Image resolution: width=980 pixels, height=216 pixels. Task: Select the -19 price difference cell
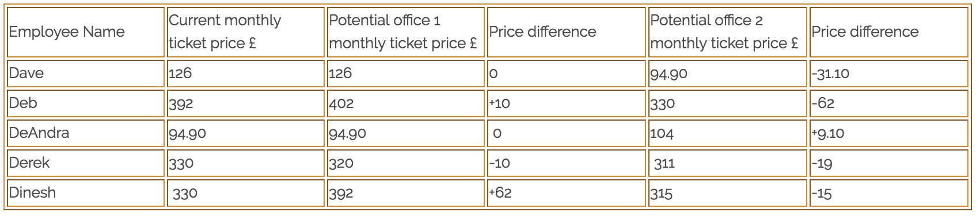(x=889, y=163)
